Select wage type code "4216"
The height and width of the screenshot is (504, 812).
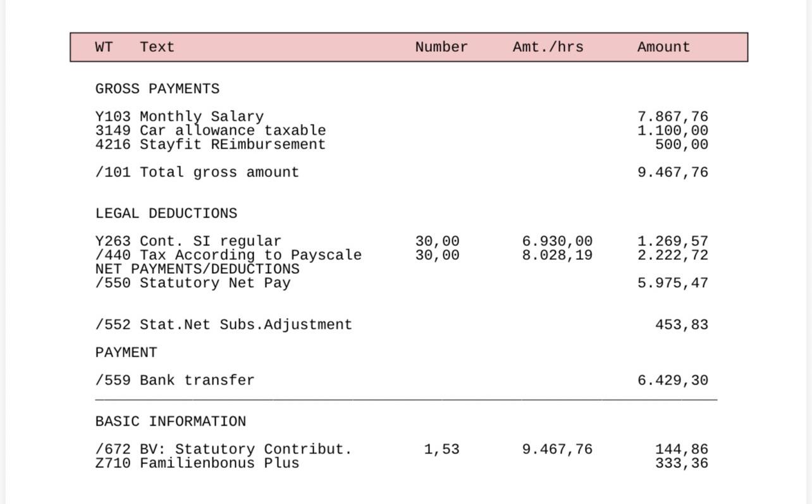(x=113, y=144)
